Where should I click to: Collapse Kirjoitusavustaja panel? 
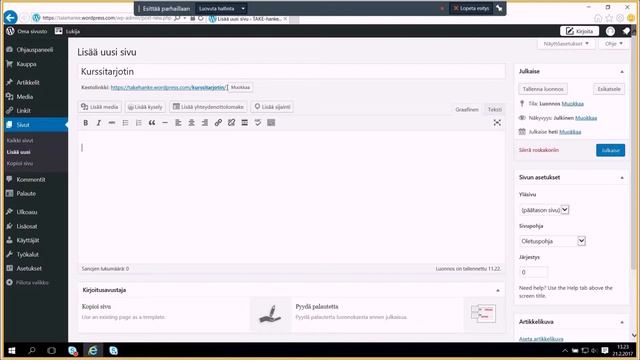click(x=498, y=290)
